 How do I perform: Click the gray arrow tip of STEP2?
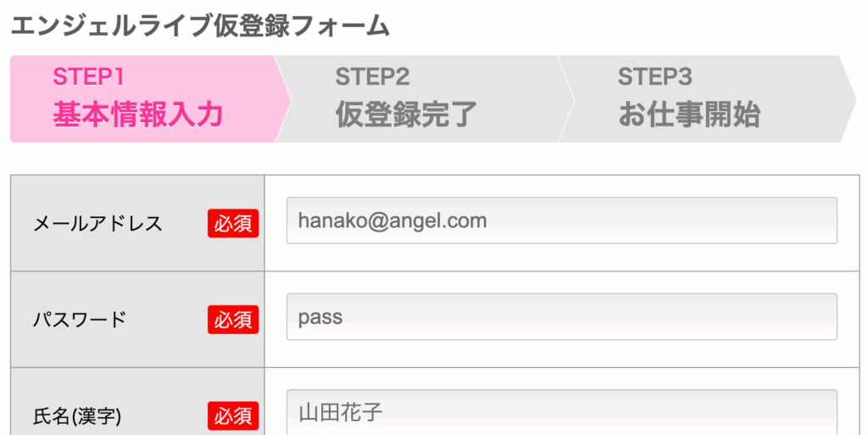pyautogui.click(x=566, y=99)
